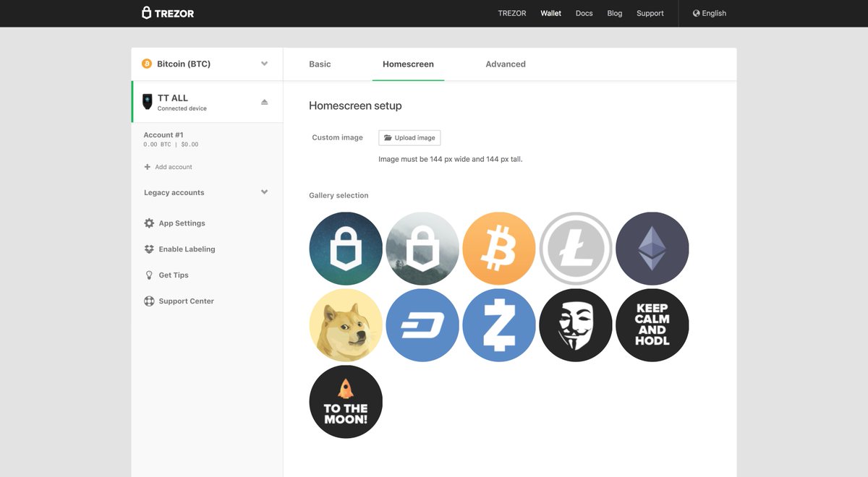
Task: Enable Labeling from the sidebar
Action: (187, 249)
